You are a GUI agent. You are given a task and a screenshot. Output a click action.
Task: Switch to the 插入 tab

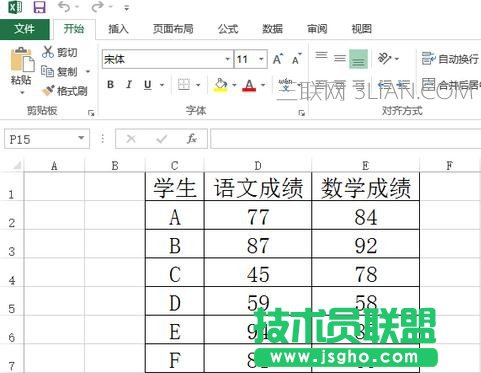(x=118, y=29)
